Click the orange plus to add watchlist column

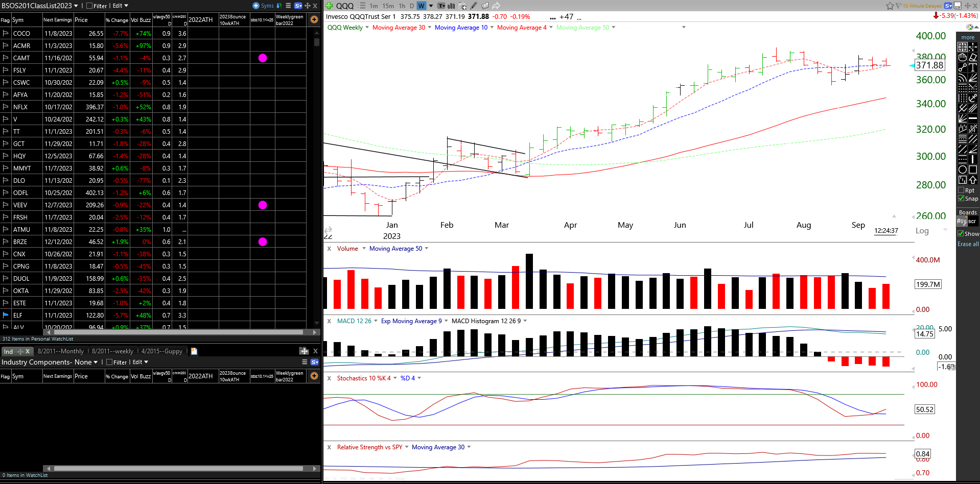(x=314, y=19)
